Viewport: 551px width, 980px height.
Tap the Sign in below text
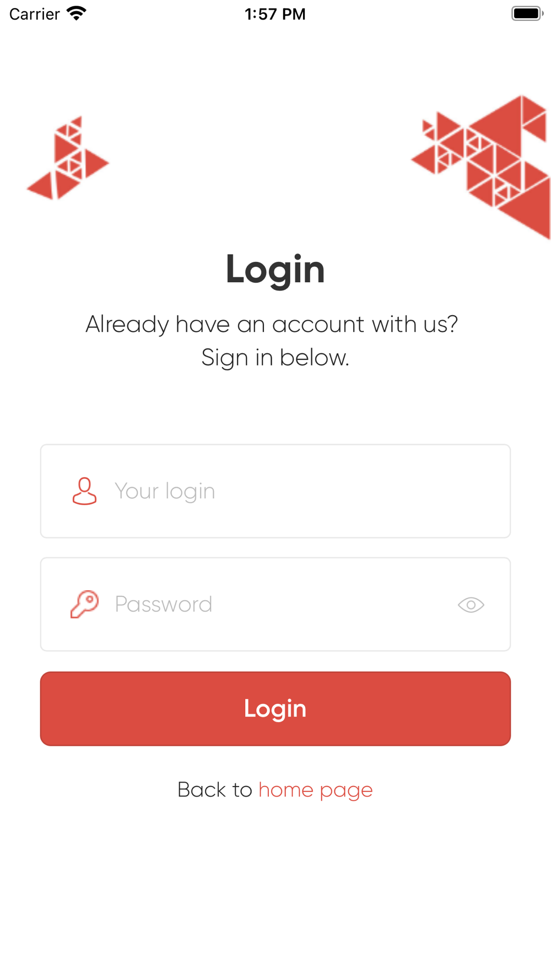(x=275, y=358)
